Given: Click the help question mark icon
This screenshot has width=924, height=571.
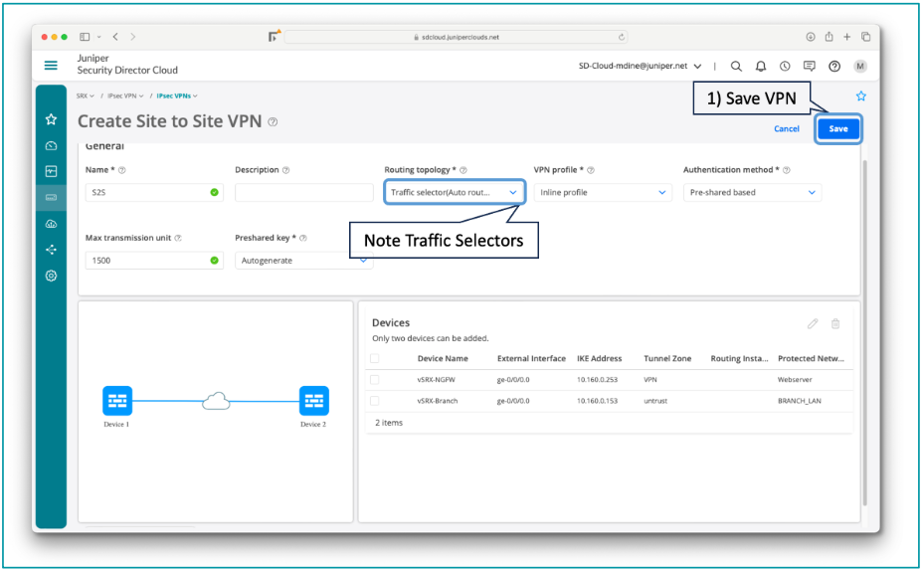Looking at the screenshot, I should pos(834,67).
